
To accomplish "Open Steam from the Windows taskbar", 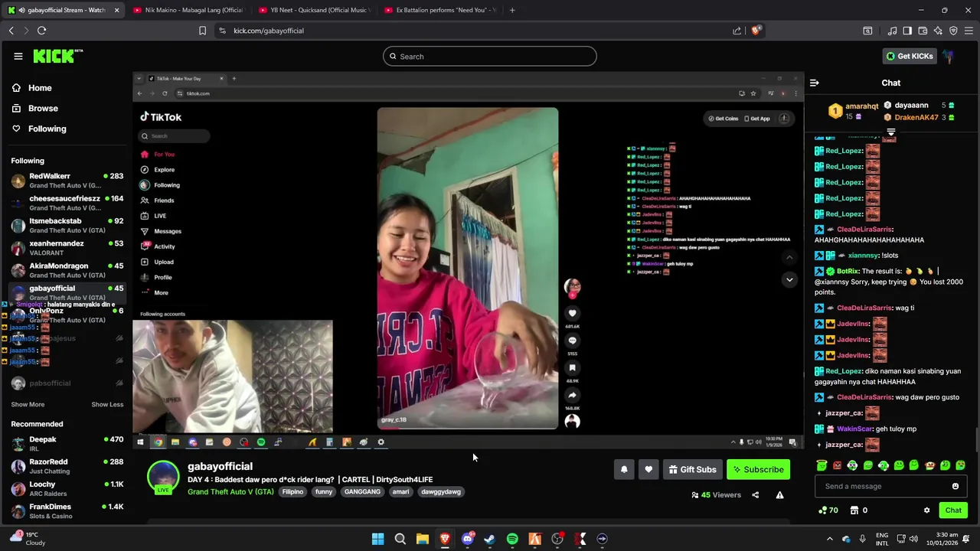I will coord(490,539).
